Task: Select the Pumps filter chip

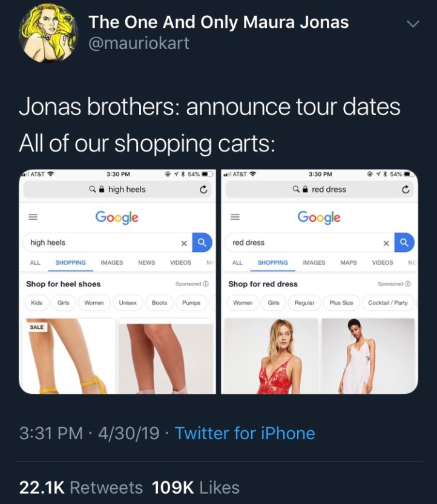Action: pyautogui.click(x=191, y=303)
